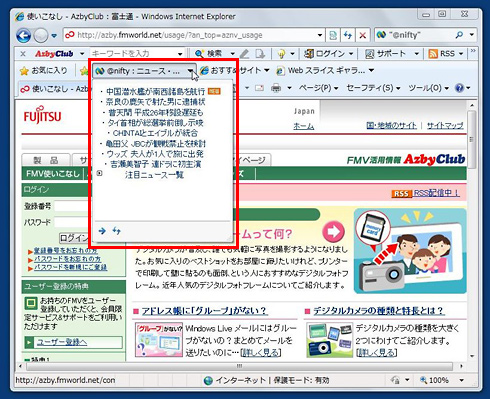
Task: Click the digital photo frame illustration
Action: click(x=410, y=251)
